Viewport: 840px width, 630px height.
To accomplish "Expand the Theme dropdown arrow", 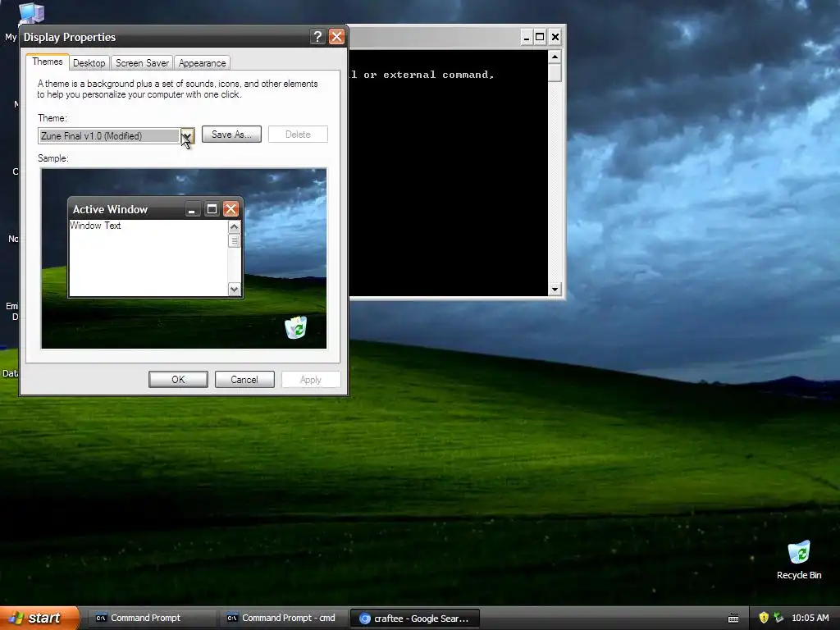I will coord(187,135).
